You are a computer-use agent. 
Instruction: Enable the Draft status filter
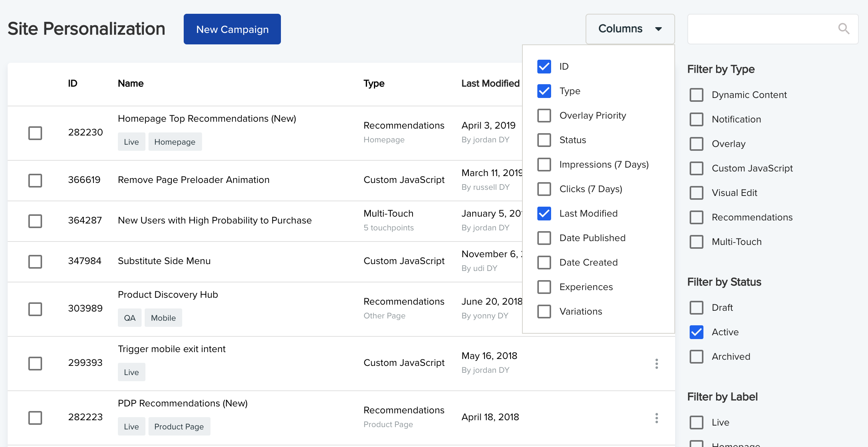[696, 307]
